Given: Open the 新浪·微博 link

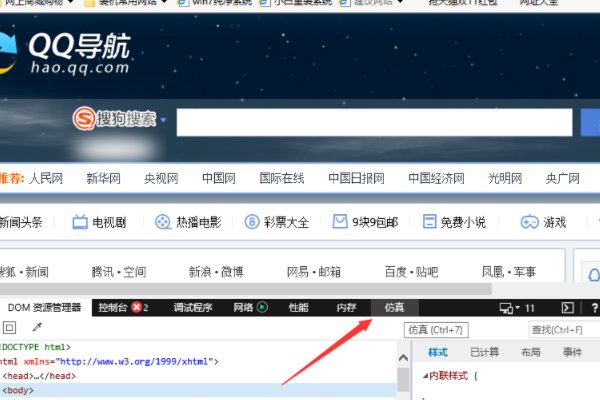Looking at the screenshot, I should [x=216, y=272].
